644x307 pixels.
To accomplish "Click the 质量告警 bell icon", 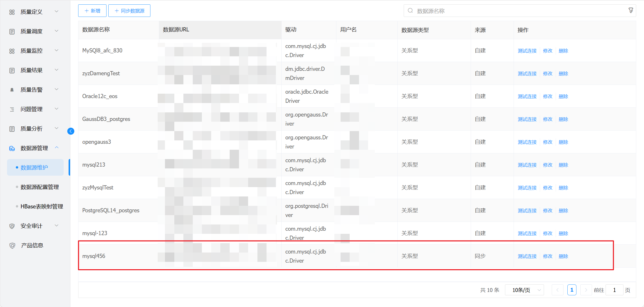I will (x=12, y=90).
